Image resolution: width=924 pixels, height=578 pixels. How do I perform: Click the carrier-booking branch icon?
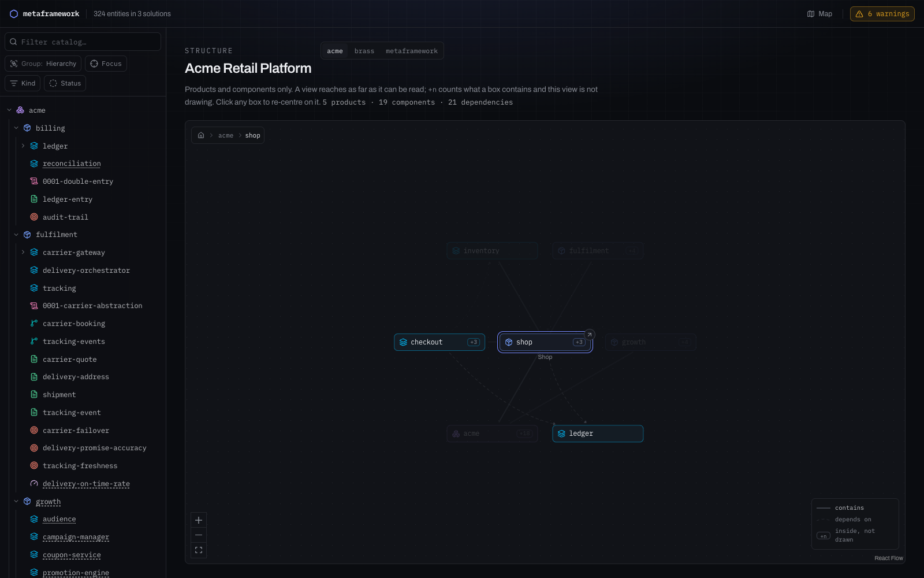click(34, 323)
